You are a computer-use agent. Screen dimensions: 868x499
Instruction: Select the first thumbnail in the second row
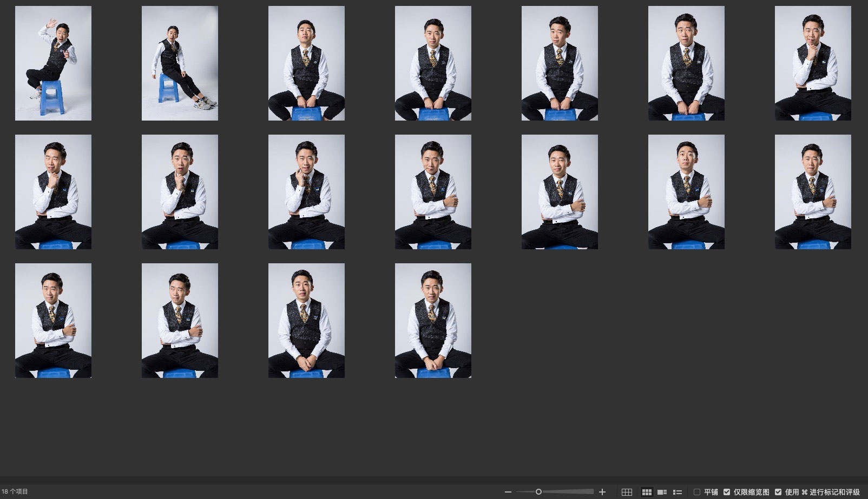tap(53, 192)
